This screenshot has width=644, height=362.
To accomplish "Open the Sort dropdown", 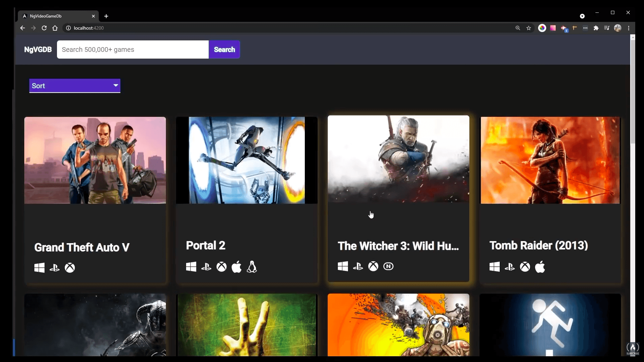I will point(75,86).
